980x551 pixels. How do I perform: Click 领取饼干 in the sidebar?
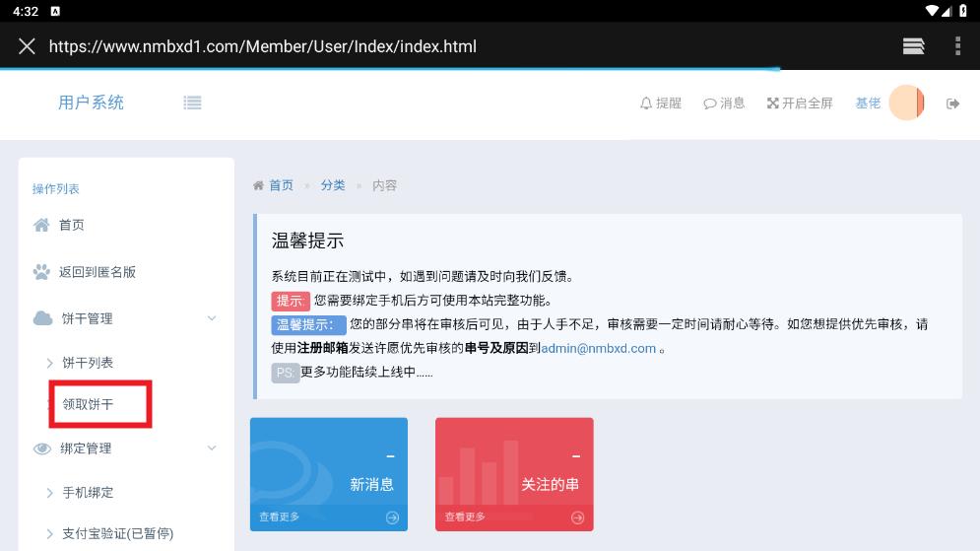coord(88,404)
